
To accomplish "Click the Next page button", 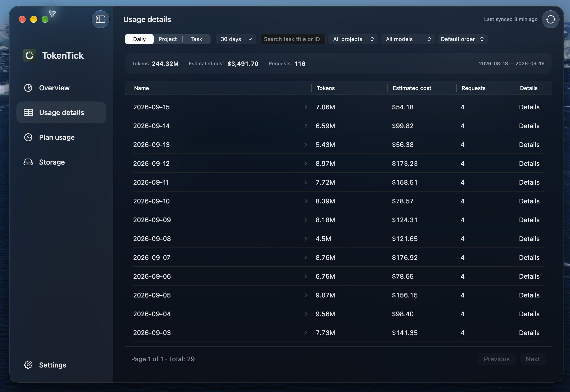I will pyautogui.click(x=532, y=359).
